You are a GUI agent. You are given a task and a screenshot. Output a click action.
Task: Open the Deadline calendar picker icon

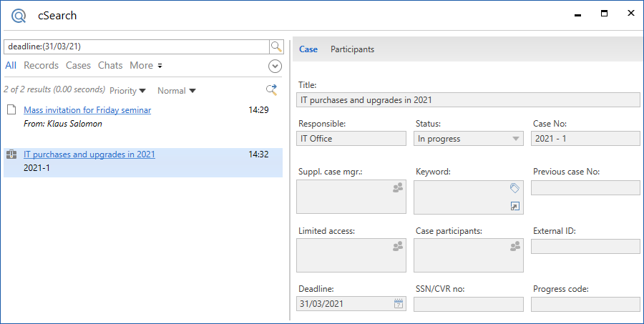(399, 304)
